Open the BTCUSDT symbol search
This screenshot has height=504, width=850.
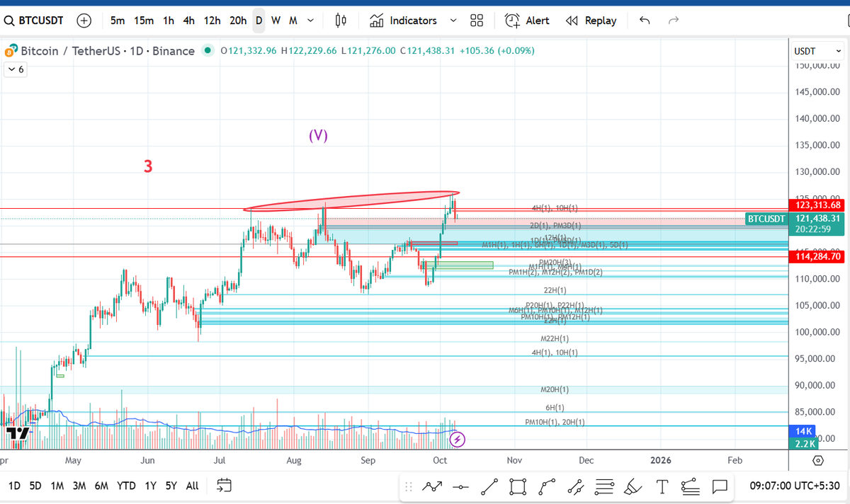[x=35, y=21]
